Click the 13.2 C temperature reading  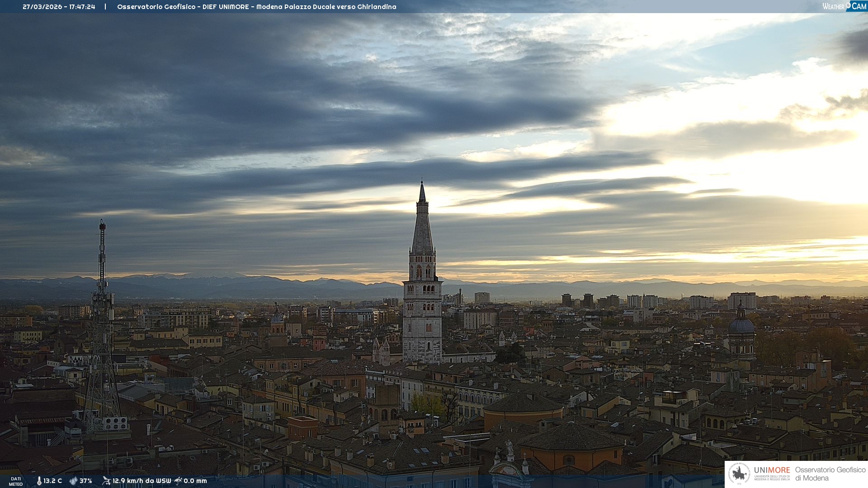[52, 481]
